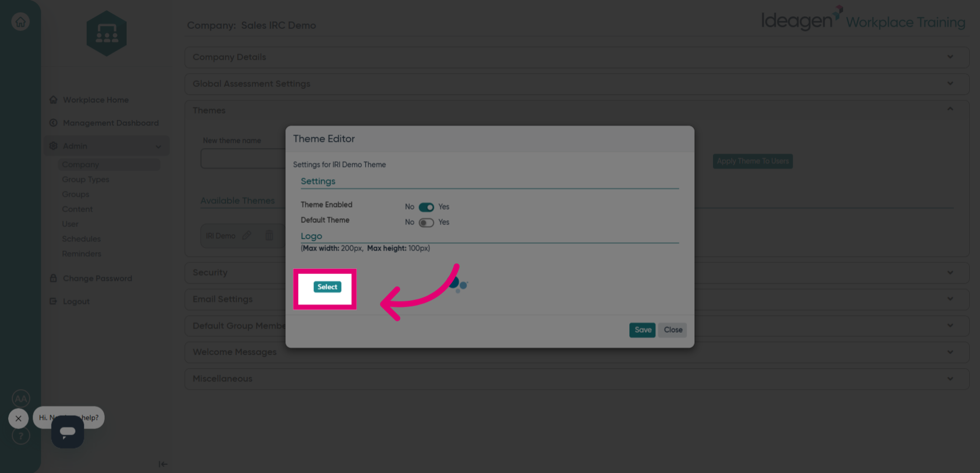
Task: Dismiss the chat prompt with the X button
Action: point(18,418)
